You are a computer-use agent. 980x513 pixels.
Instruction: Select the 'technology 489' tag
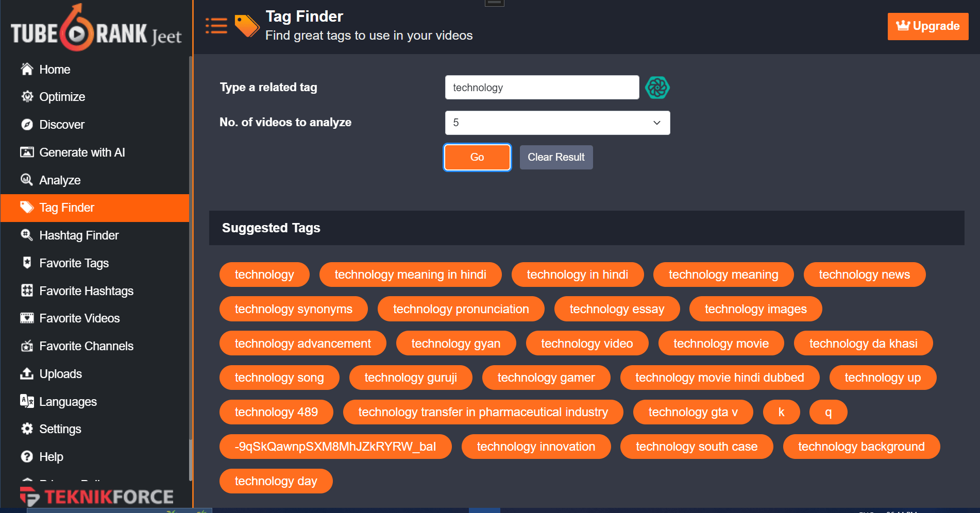pos(276,412)
